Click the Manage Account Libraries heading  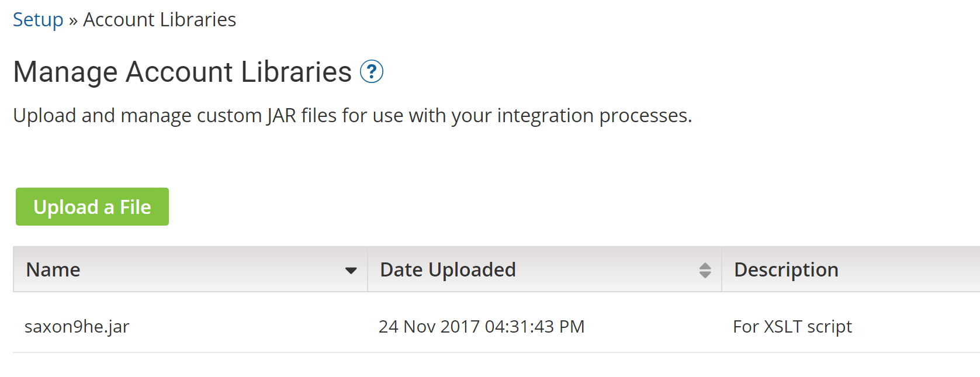pos(182,72)
